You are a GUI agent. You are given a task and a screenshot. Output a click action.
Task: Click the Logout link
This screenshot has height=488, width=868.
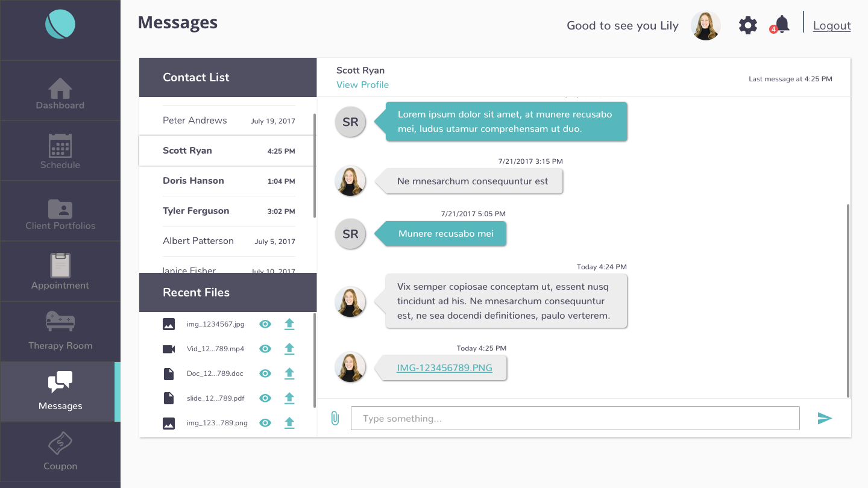(832, 25)
